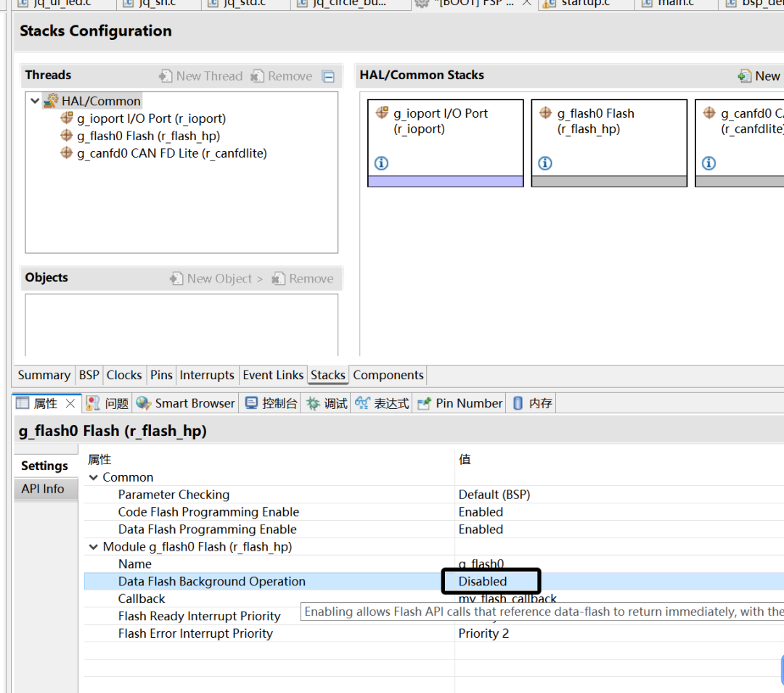Screen dimensions: 784x693
Task: Click New Stack icon in HAL/Common Stacks
Action: (745, 76)
